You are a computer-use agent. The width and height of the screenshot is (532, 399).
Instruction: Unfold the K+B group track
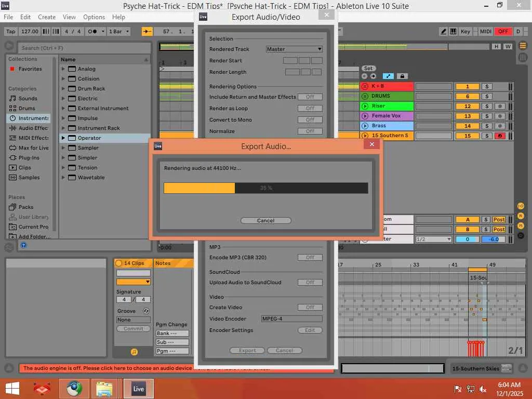click(x=365, y=86)
